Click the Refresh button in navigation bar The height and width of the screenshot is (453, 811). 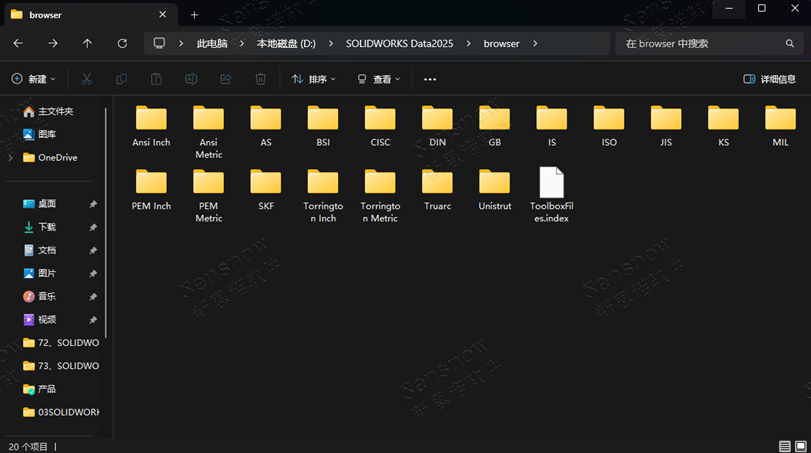point(122,44)
